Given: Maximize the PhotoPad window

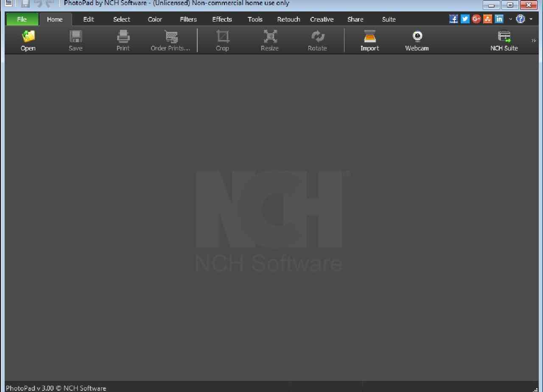Looking at the screenshot, I should click(x=509, y=6).
